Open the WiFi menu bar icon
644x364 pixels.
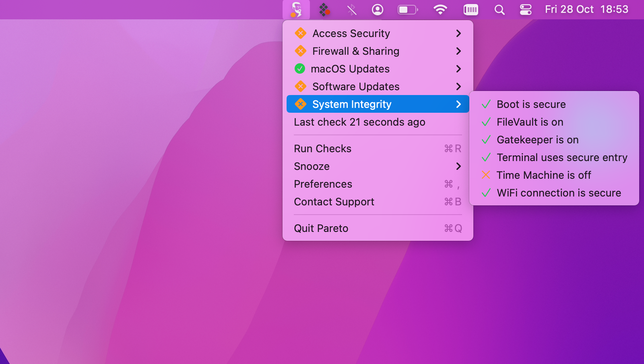click(440, 10)
